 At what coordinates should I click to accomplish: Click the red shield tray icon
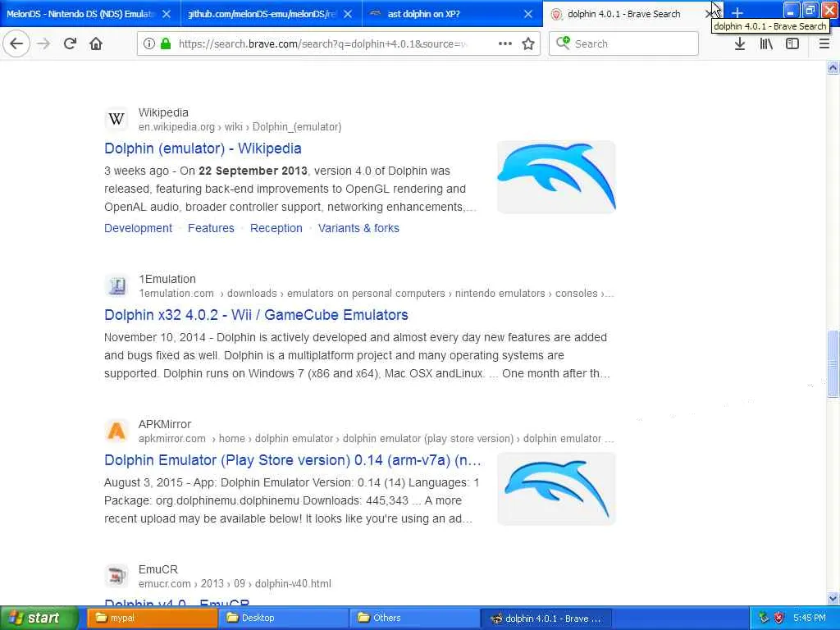pos(779,619)
